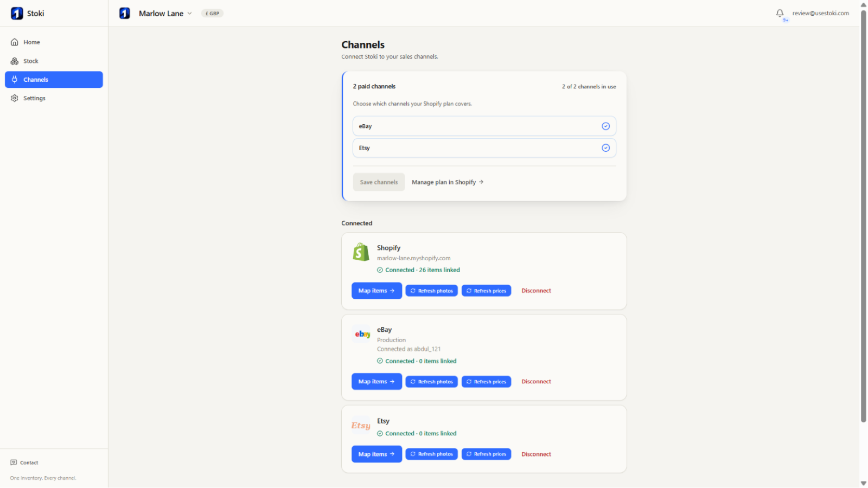This screenshot has height=488, width=868.
Task: Click the scrollbar up arrow
Action: (863, 4)
